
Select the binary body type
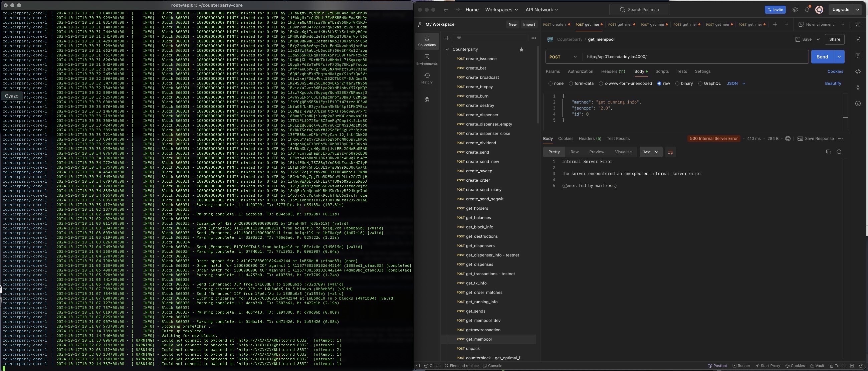tap(684, 83)
